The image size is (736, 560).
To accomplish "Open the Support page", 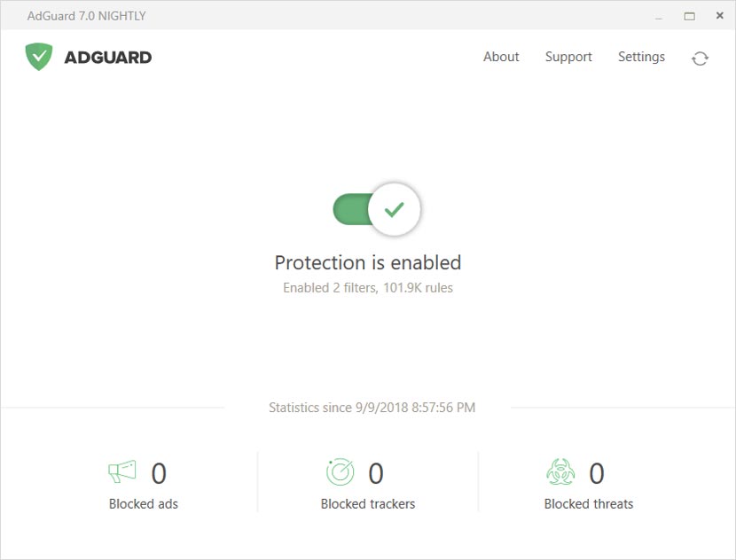I will coord(568,57).
